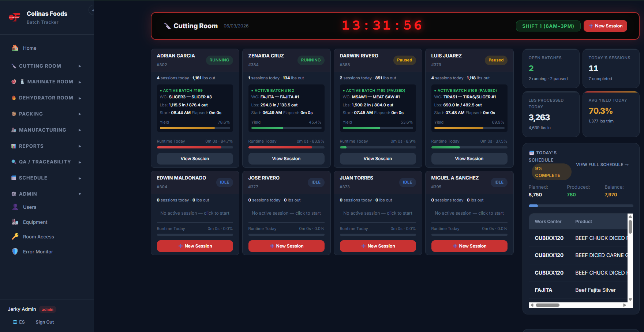Switch language with ES toggle

coord(19,322)
